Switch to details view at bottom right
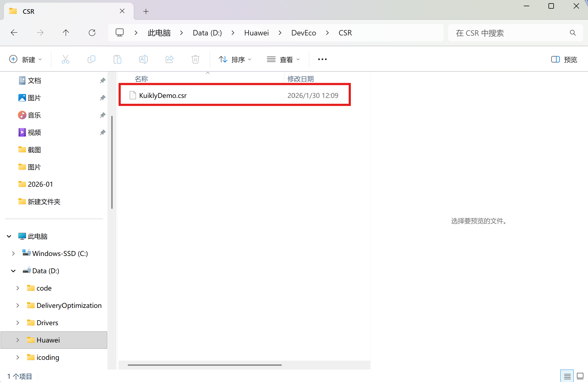Screen dimensions: 588x382 pos(567,376)
